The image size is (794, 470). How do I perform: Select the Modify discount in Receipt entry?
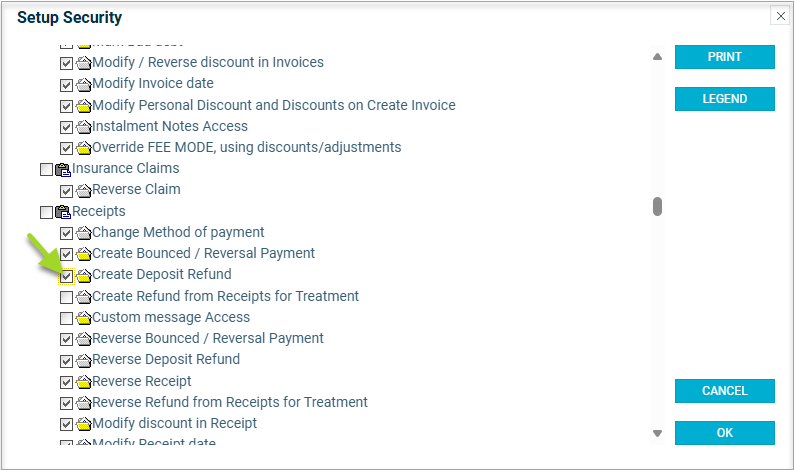[174, 424]
